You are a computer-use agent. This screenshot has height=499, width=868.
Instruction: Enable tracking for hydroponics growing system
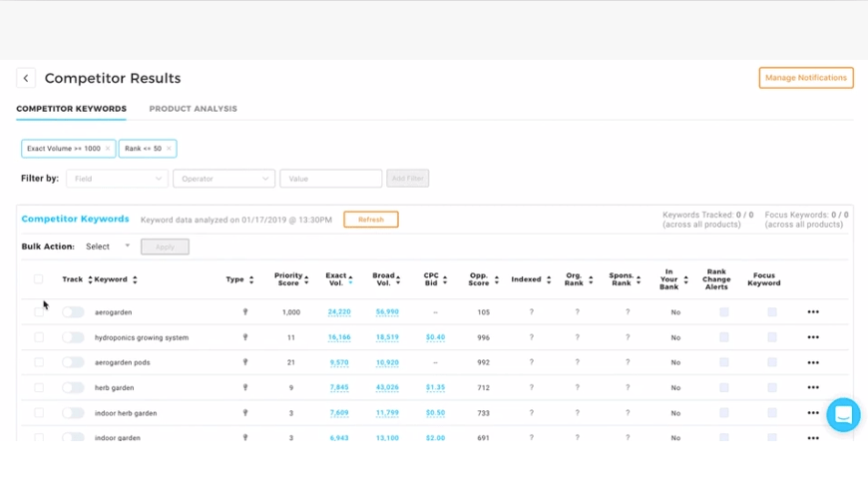point(73,337)
